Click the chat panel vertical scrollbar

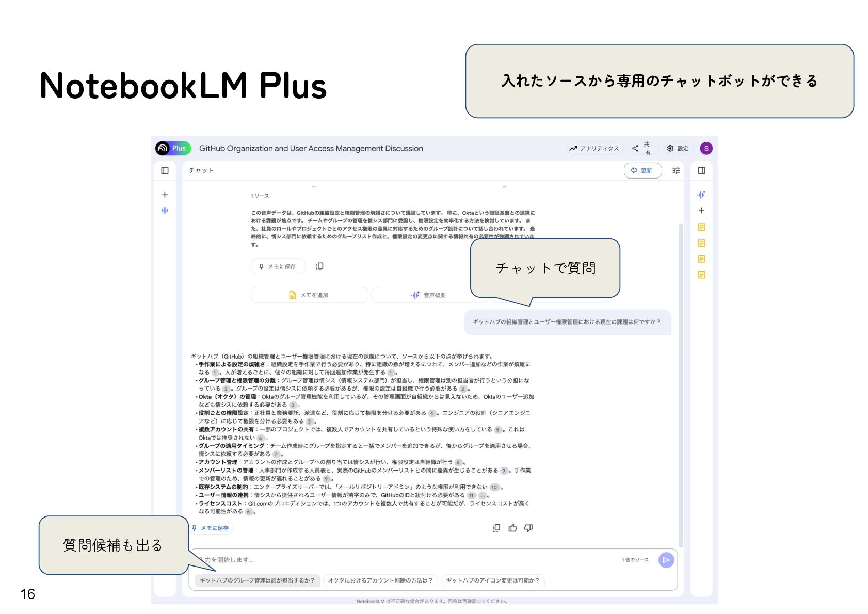pos(681,385)
